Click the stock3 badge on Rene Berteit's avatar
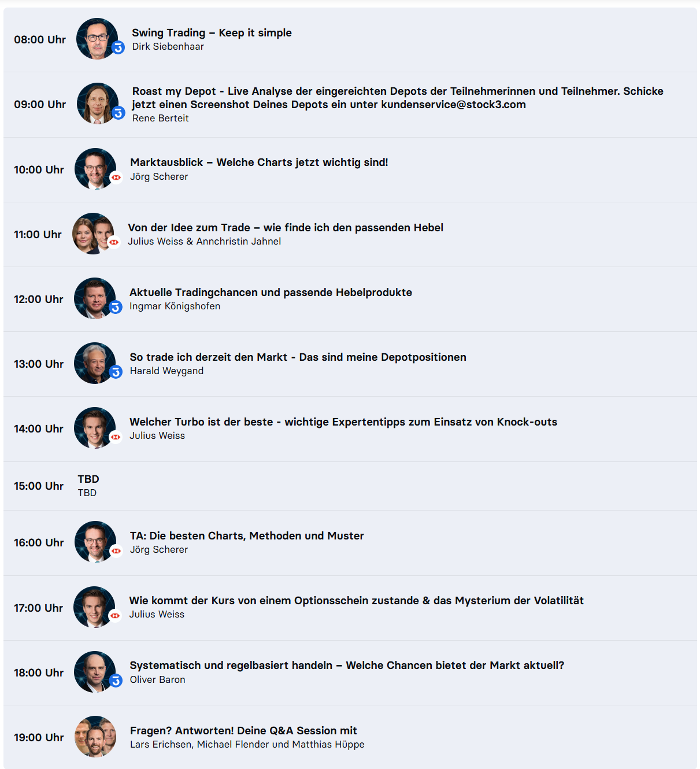The height and width of the screenshot is (769, 700). (118, 113)
